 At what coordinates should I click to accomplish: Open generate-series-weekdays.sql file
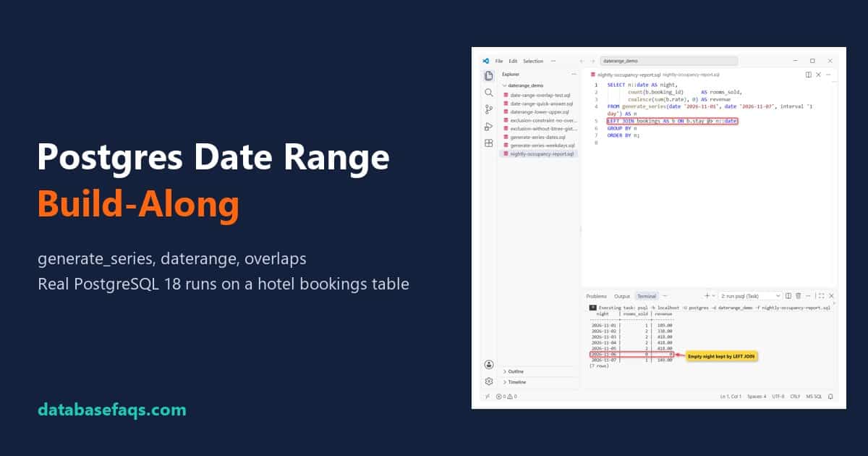pos(541,145)
